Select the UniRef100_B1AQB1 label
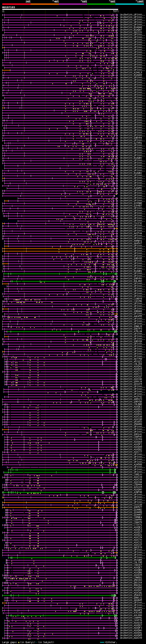The width and height of the screenshot is (146, 644). pyautogui.click(x=131, y=271)
